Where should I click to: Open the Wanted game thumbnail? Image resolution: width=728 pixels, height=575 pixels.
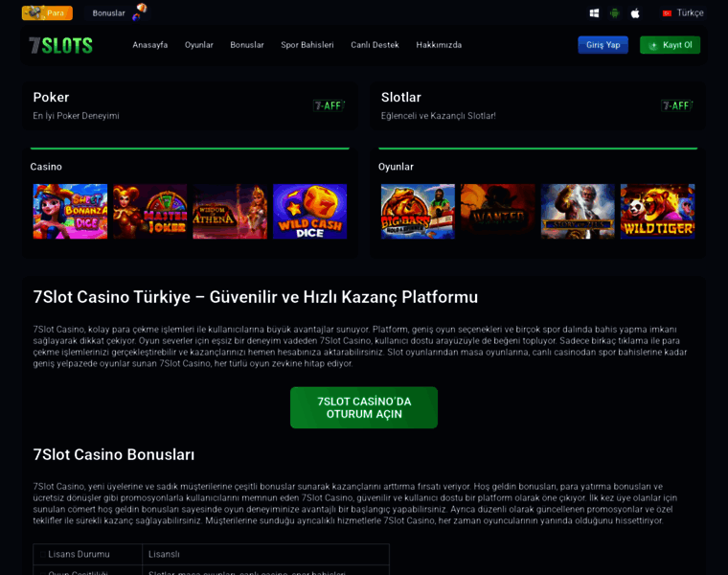pyautogui.click(x=498, y=212)
